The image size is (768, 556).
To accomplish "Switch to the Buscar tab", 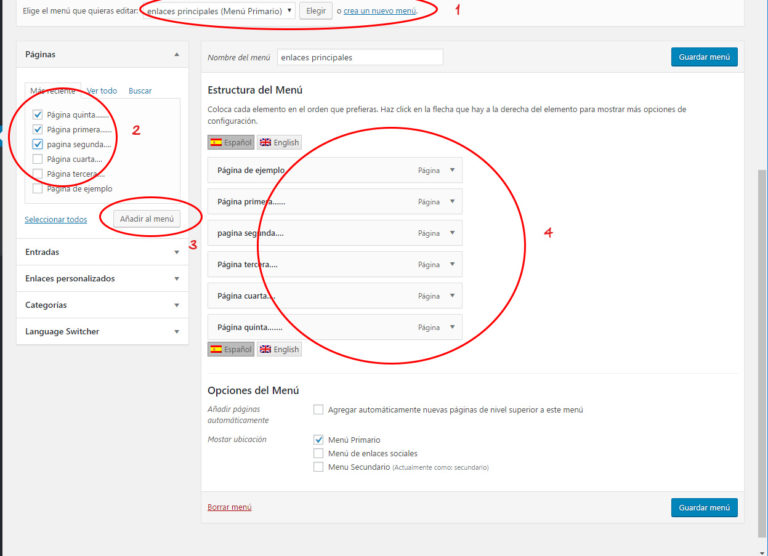I will pos(140,91).
